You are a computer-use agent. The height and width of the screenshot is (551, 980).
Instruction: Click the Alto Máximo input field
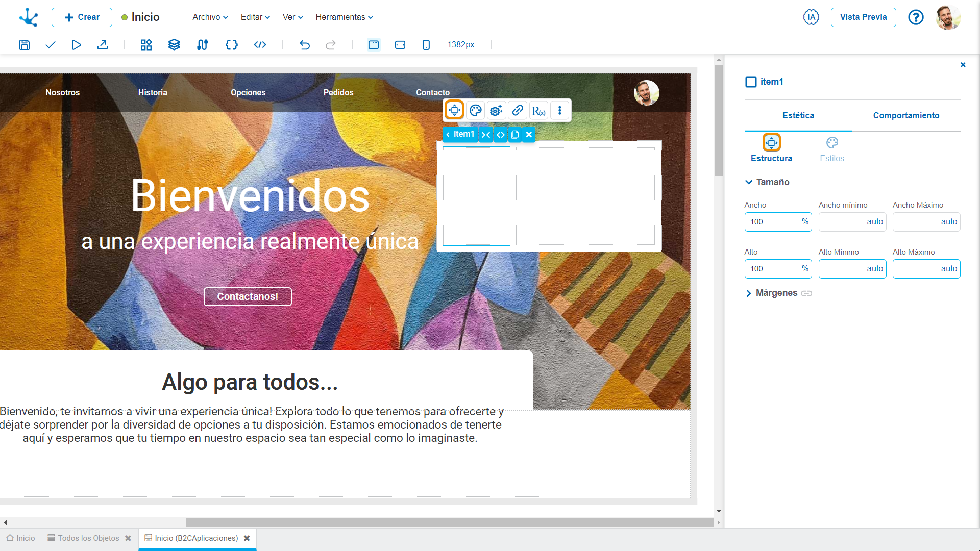(926, 269)
